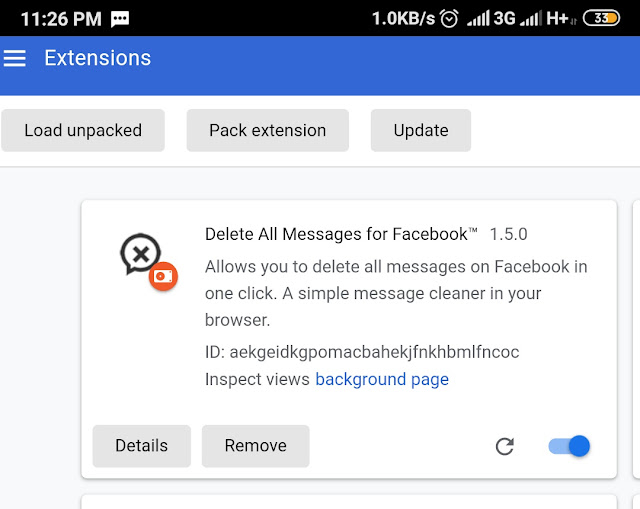The width and height of the screenshot is (640, 509).
Task: Tap the battery indicator showing 33
Action: click(x=601, y=18)
